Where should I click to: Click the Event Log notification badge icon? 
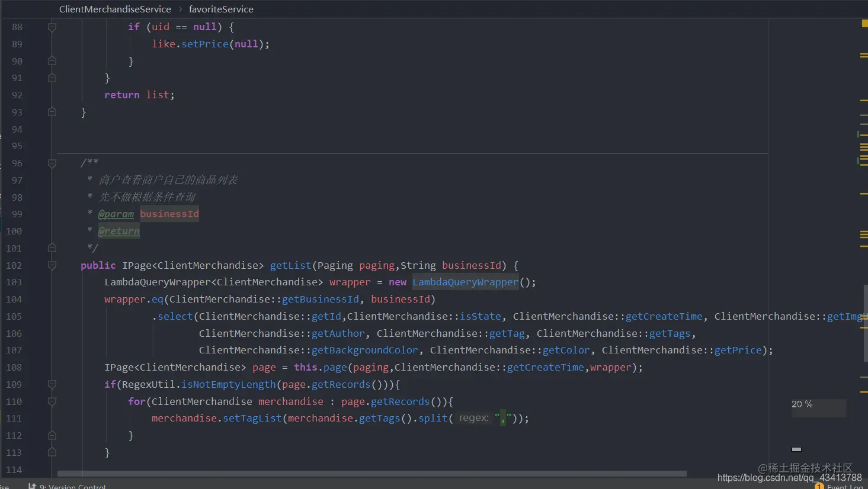coord(819,486)
